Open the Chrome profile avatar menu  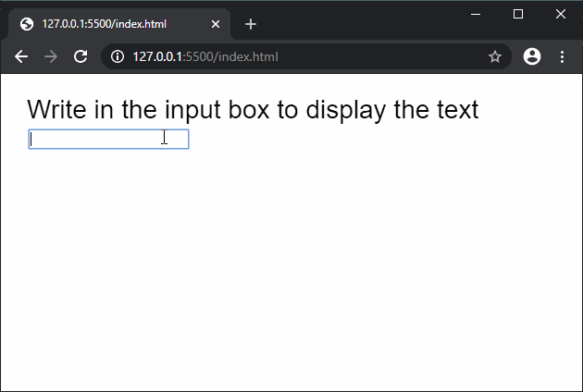[531, 56]
